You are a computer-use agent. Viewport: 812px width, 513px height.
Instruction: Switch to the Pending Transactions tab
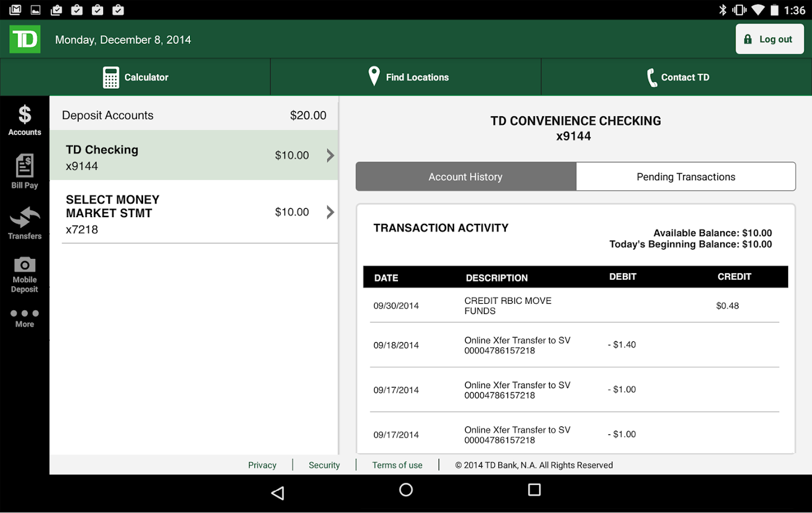686,177
